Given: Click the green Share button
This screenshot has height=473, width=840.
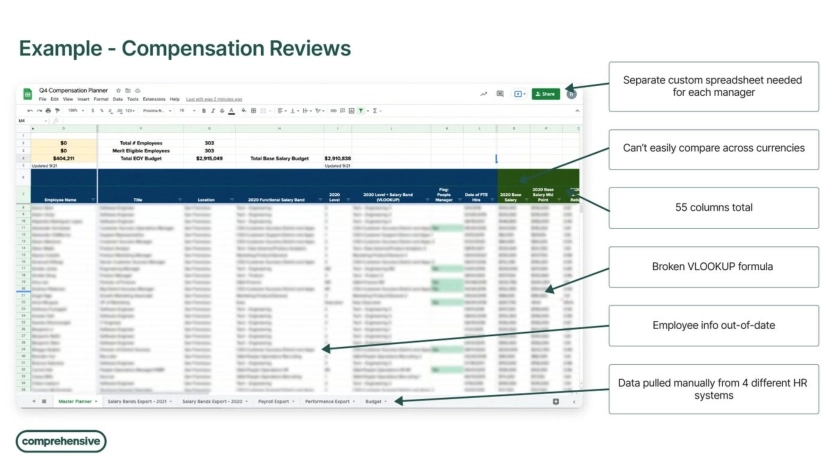Looking at the screenshot, I should 546,94.
